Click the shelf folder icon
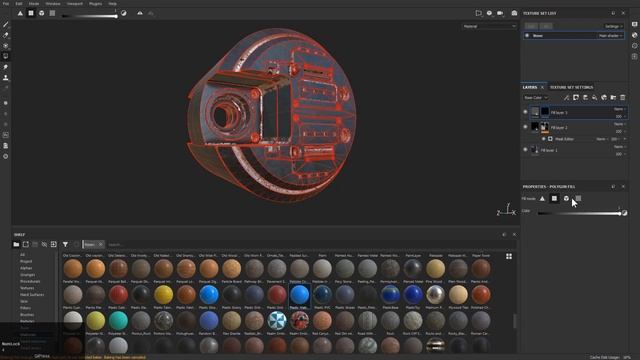640x360 pixels. tap(16, 244)
